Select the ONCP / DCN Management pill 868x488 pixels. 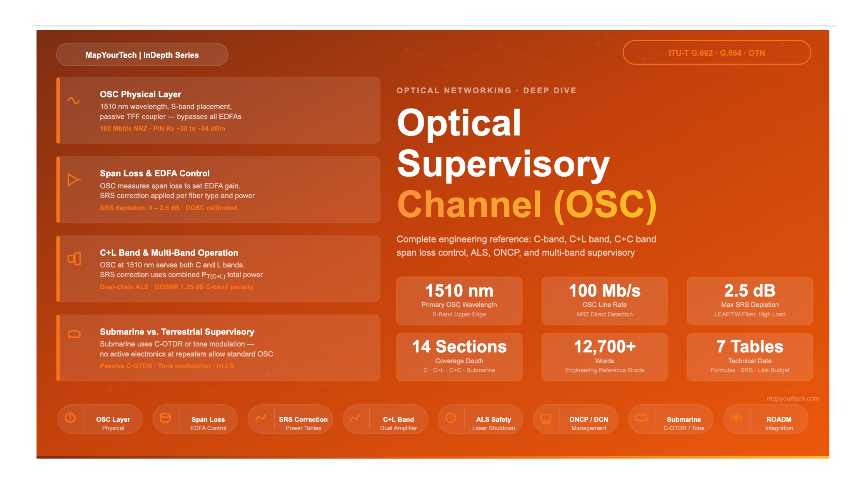click(575, 419)
